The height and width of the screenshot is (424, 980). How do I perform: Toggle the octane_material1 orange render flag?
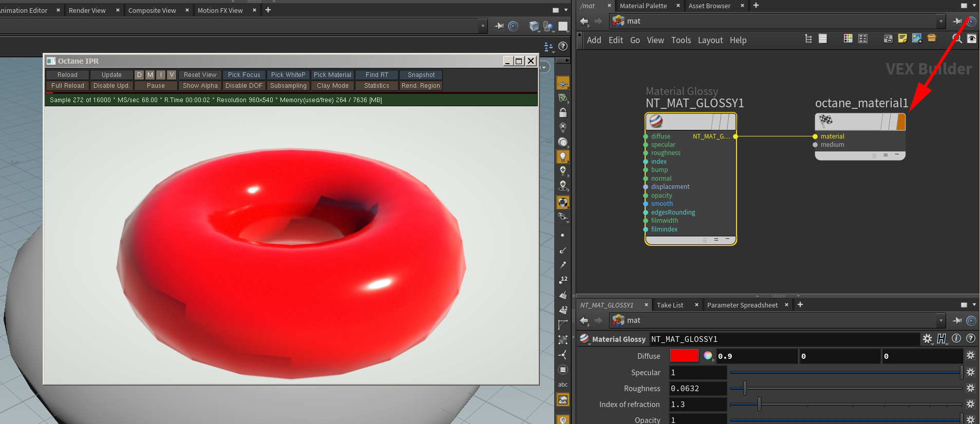tap(900, 122)
